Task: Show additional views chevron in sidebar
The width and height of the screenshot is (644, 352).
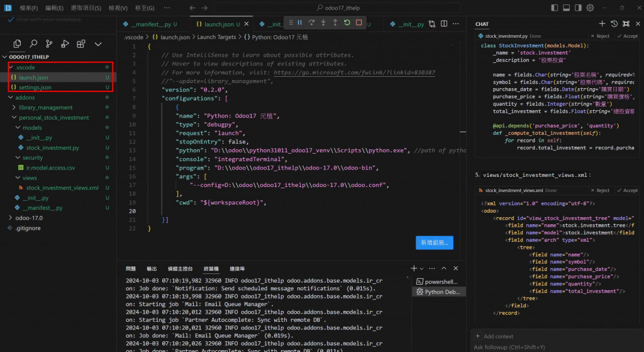Action: tap(98, 44)
